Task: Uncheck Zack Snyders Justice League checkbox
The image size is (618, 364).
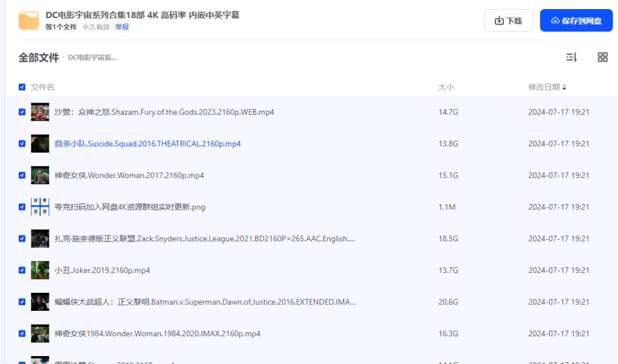Action: click(22, 238)
